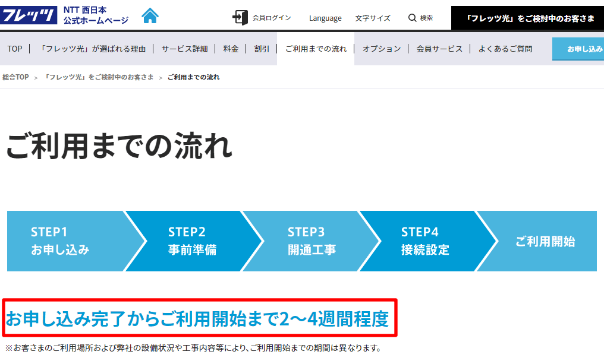Click the フレッツ logo
This screenshot has height=364, width=604.
pos(29,15)
